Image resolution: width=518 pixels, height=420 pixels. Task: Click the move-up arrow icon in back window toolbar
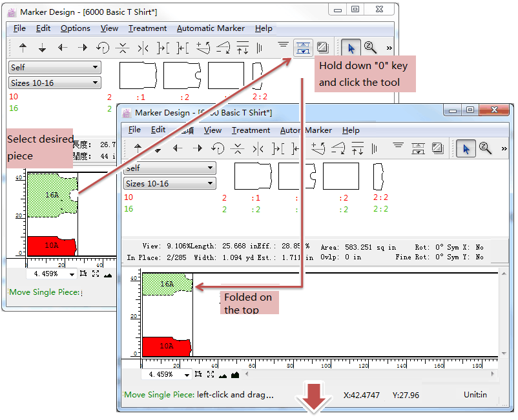(23, 47)
